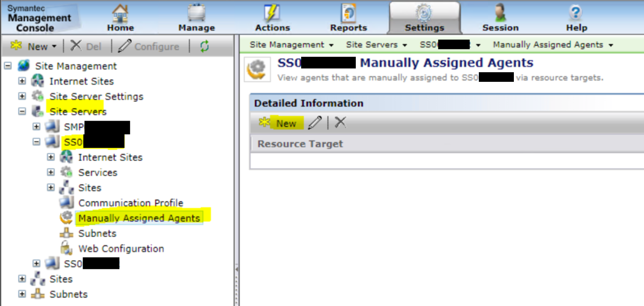Click the Del button in the tree toolbar
Image resolution: width=644 pixels, height=306 pixels.
pyautogui.click(x=86, y=46)
